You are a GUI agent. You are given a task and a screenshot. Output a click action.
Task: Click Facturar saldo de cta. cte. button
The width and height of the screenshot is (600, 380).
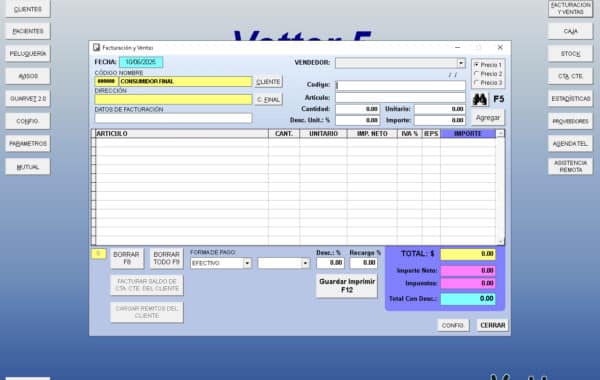point(147,285)
